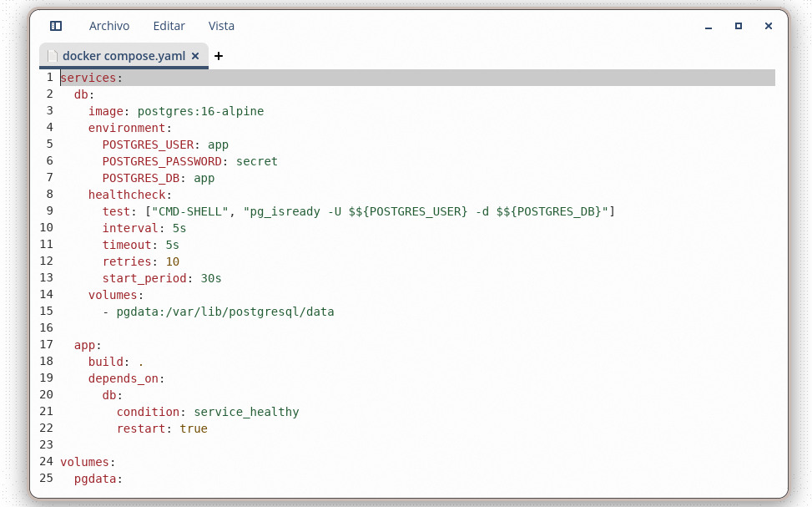Click 'restart:' key on line 22
Screen dimensions: 812x507
(x=144, y=428)
